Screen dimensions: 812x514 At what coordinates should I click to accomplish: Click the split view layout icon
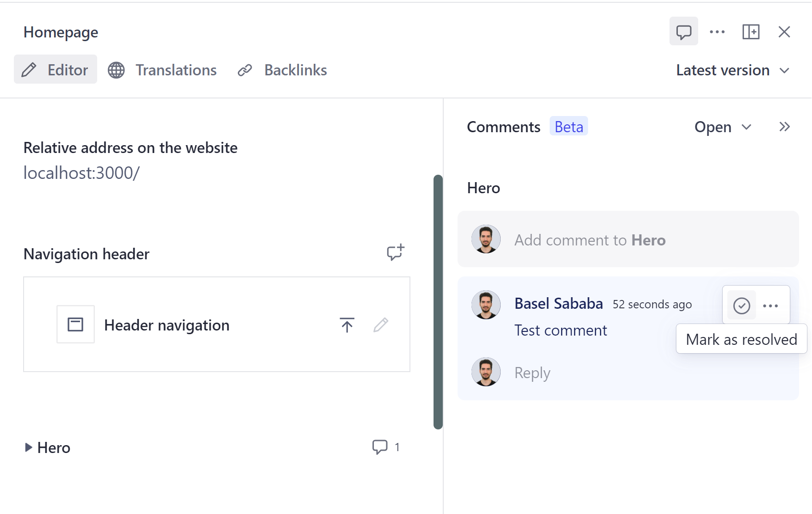pos(750,32)
